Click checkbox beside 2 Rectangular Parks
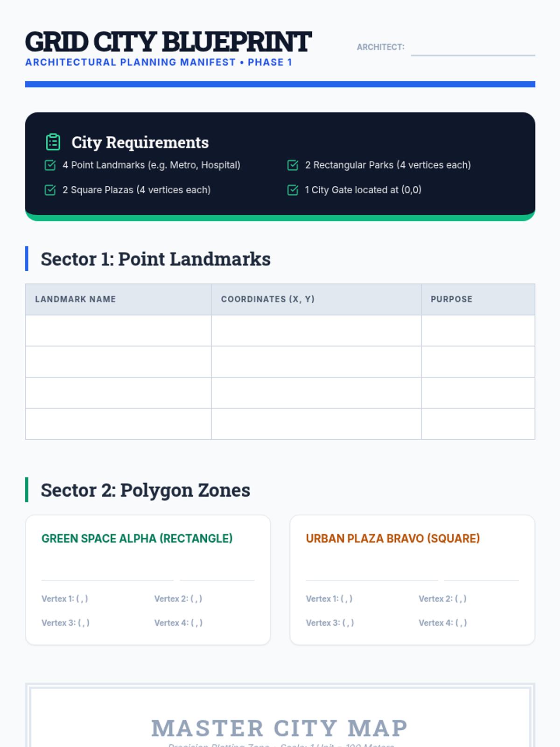The width and height of the screenshot is (560, 747). pos(293,165)
